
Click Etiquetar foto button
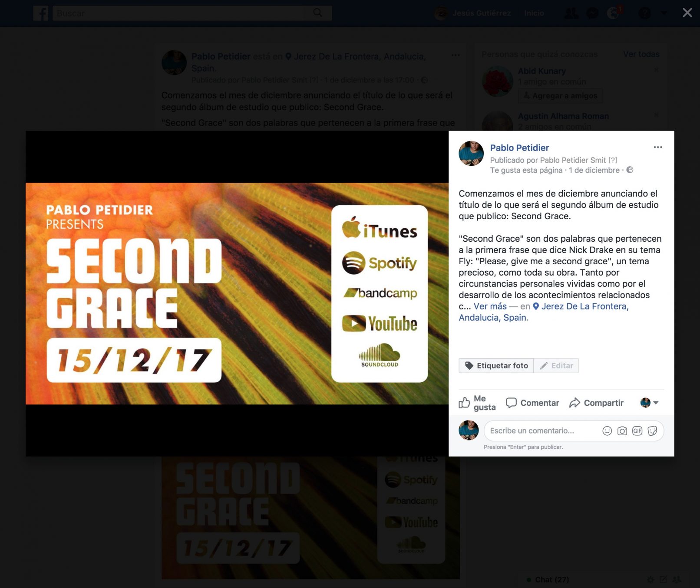tap(496, 365)
